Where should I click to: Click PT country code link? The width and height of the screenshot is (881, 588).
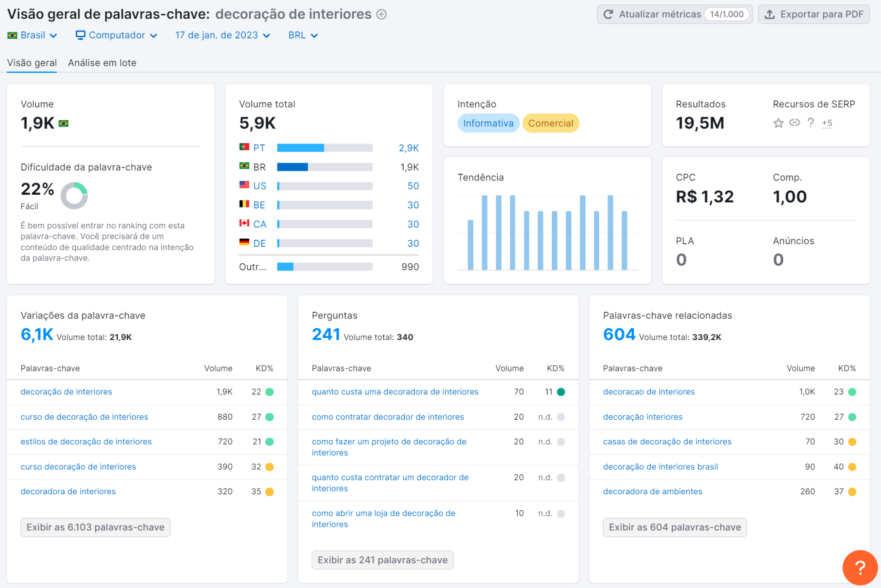(259, 148)
